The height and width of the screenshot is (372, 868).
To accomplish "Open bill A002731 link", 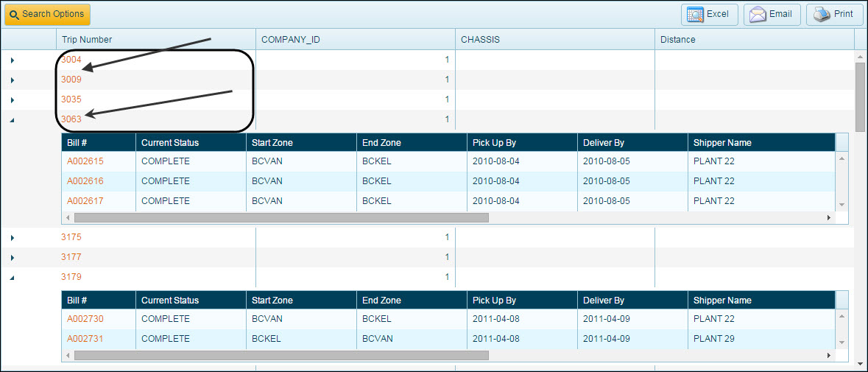I will point(85,338).
